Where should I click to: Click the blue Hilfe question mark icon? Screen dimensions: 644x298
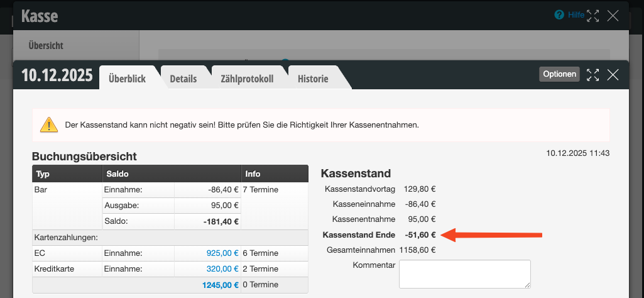tap(559, 14)
